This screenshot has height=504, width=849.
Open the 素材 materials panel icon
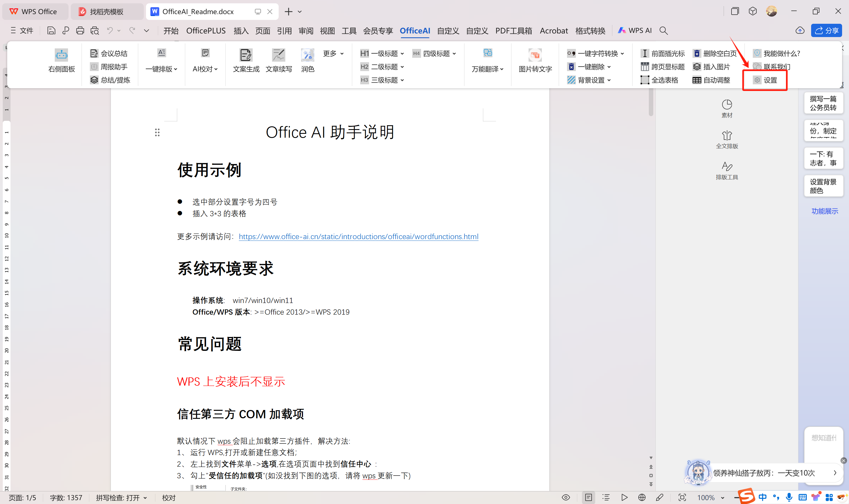(x=727, y=109)
